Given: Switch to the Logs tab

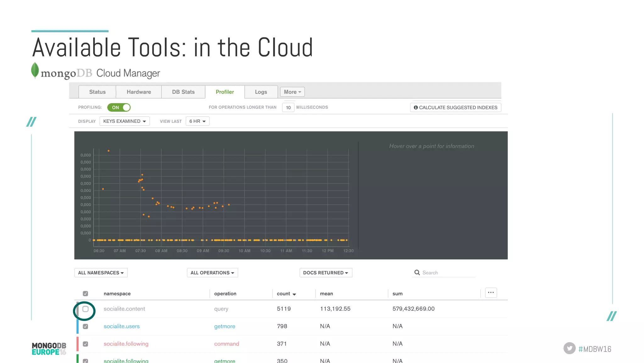Looking at the screenshot, I should [261, 92].
